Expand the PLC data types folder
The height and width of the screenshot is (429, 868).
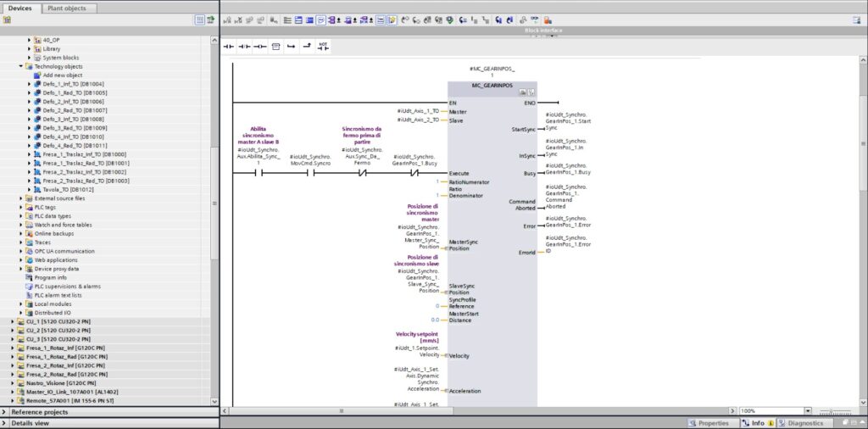21,216
